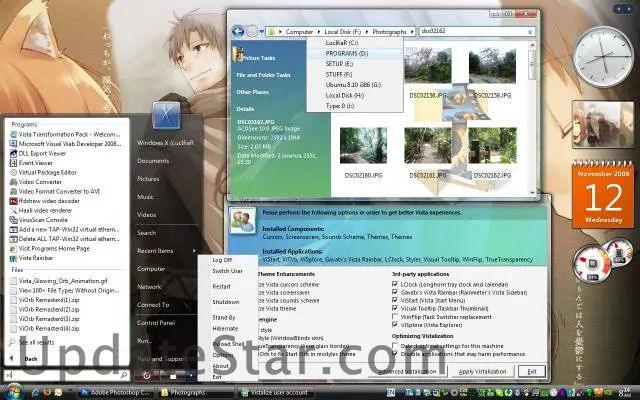Open the yellow smiley messenger quick launch icon

click(x=58, y=393)
